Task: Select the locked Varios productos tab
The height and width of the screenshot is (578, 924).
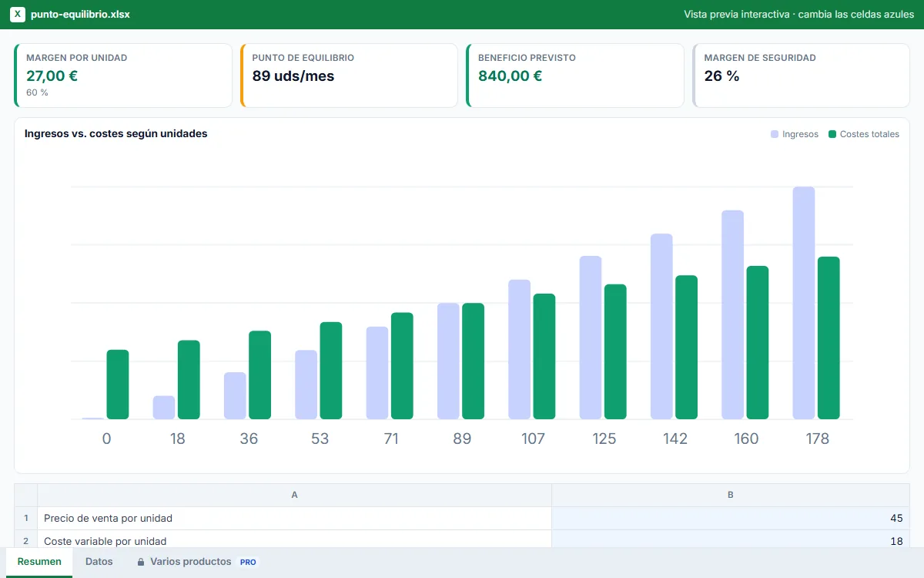Action: (198, 562)
